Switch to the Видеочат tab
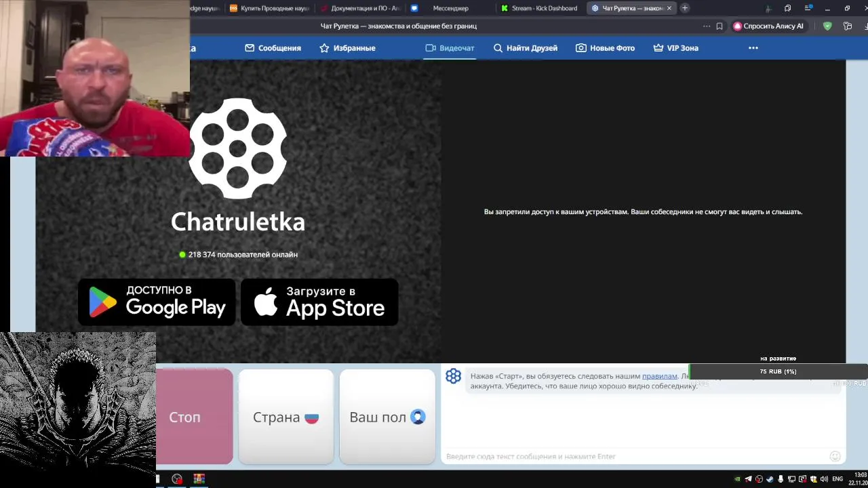Screen dimensions: 868x488 (x=450, y=48)
